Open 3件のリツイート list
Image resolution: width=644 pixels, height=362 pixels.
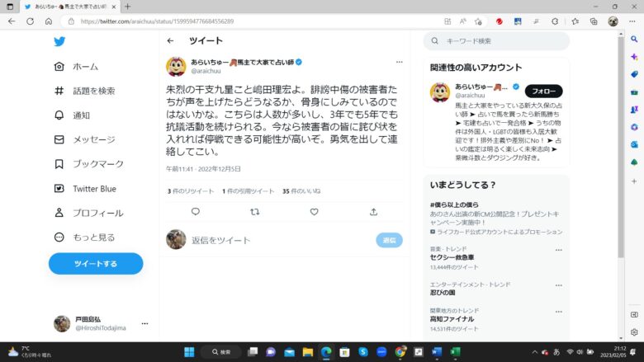tap(191, 191)
